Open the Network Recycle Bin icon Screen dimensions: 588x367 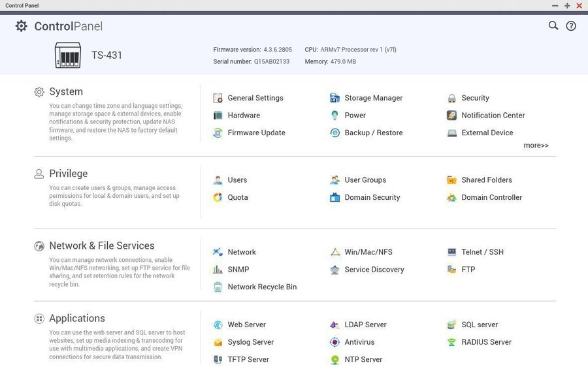tap(218, 287)
